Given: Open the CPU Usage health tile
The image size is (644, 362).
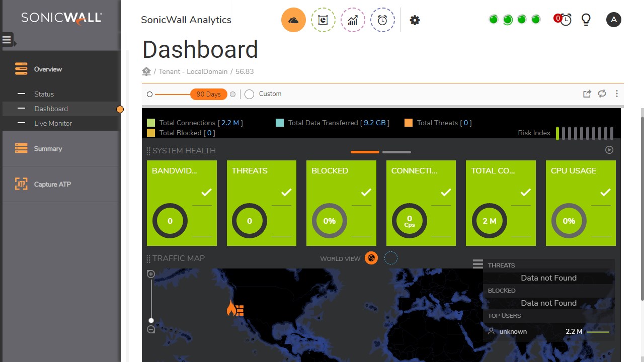Looking at the screenshot, I should click(581, 203).
